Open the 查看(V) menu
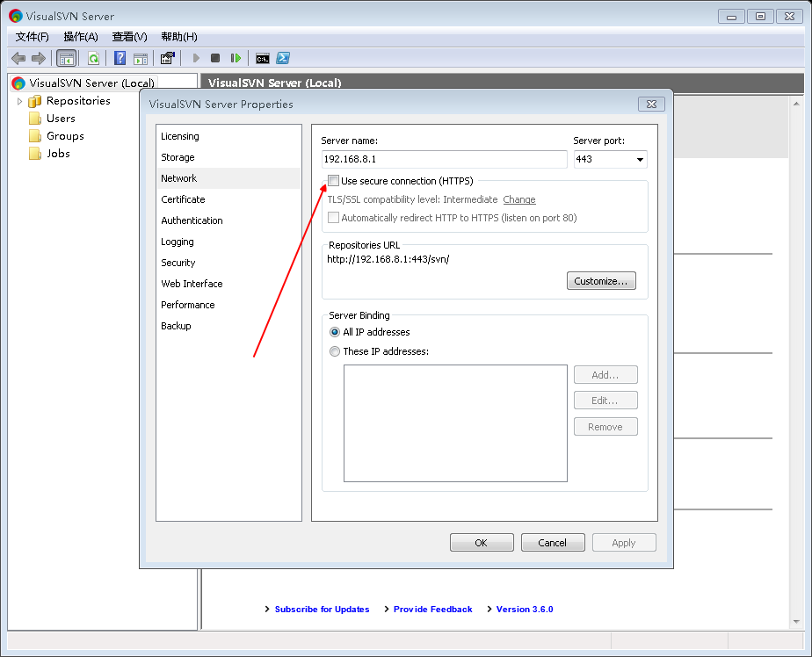Viewport: 812px width, 657px height. point(129,37)
